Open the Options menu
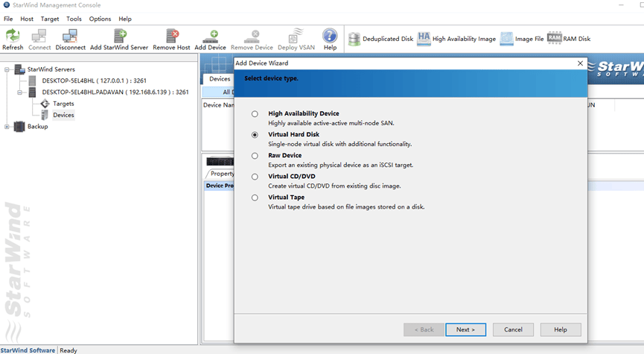The image size is (644, 354). click(100, 19)
